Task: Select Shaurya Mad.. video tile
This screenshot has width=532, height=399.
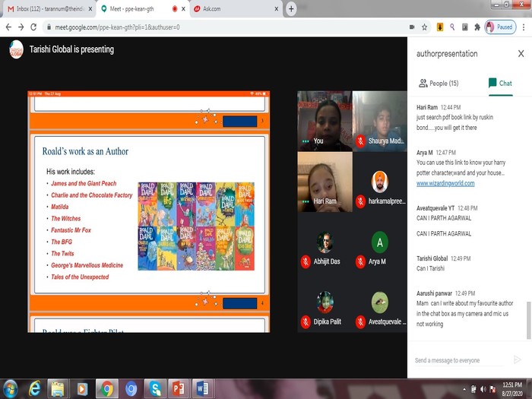Action: [380, 121]
